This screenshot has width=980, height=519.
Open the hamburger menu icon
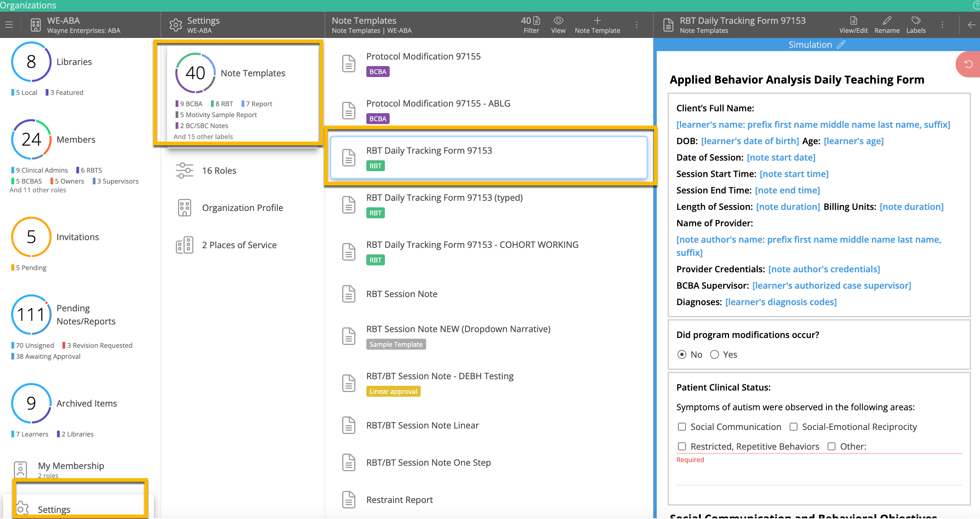point(9,25)
